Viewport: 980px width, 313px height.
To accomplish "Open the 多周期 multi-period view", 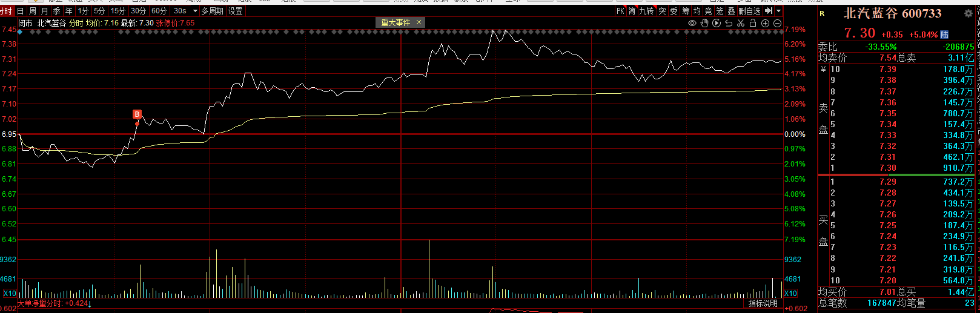I will 213,11.
